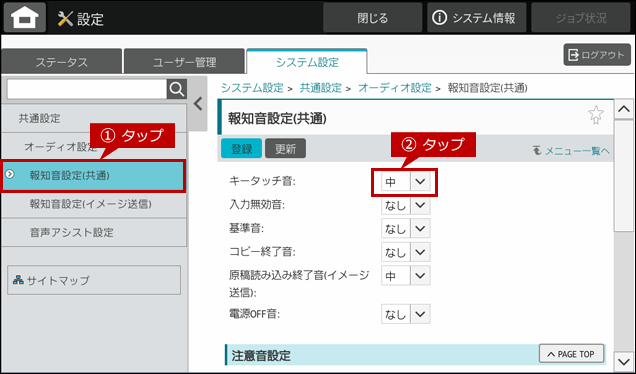This screenshot has width=636, height=374.
Task: Go to the Home screen icon
Action: pos(25,17)
